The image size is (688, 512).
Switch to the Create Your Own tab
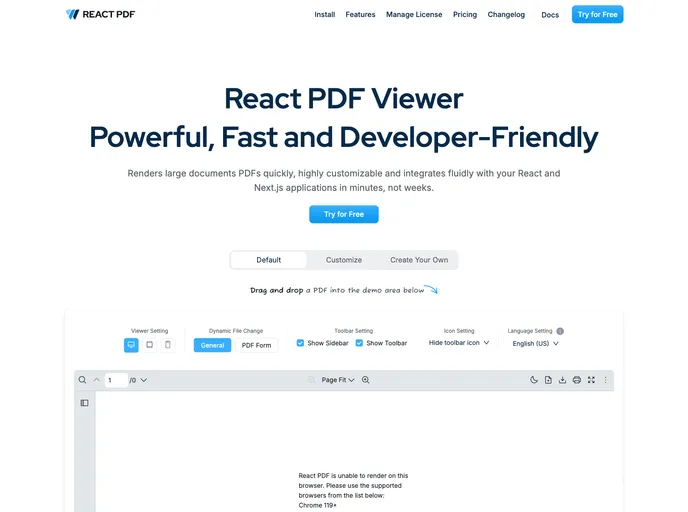tap(419, 260)
